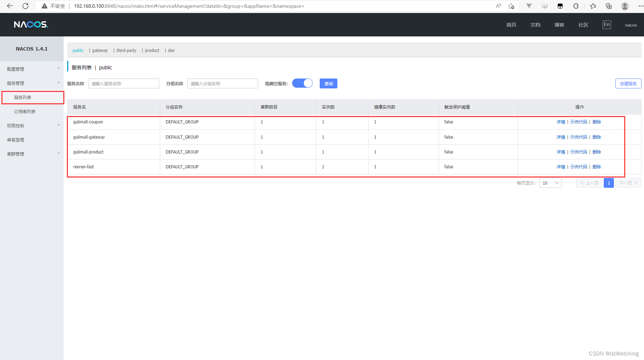644x360 pixels.
Task: Open 首页 in the top navigation
Action: [511, 25]
